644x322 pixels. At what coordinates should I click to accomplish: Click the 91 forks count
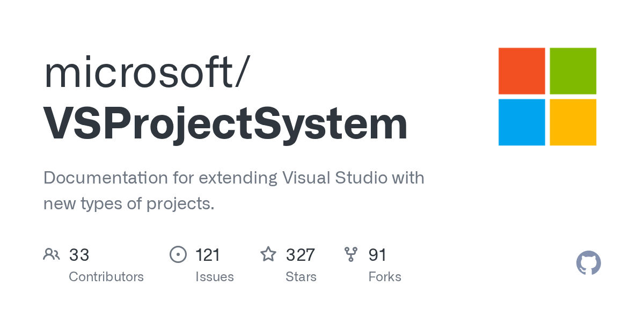click(x=377, y=255)
